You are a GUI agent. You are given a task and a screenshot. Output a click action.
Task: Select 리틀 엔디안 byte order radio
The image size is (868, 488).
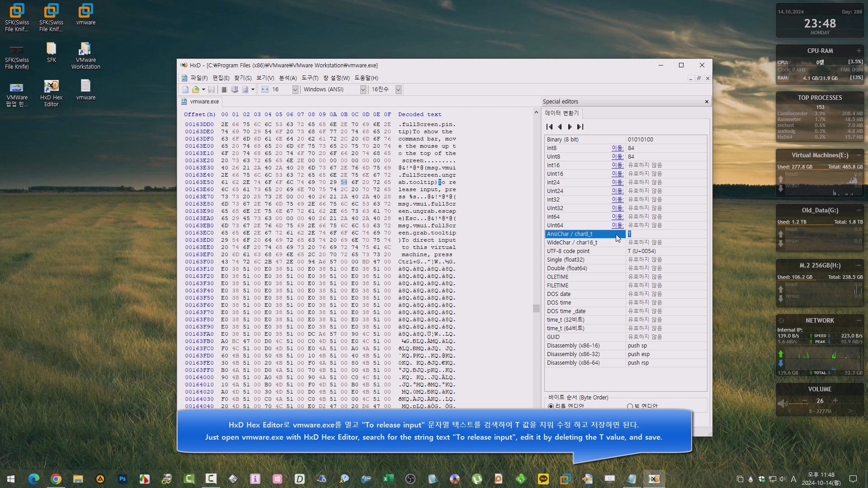point(551,406)
